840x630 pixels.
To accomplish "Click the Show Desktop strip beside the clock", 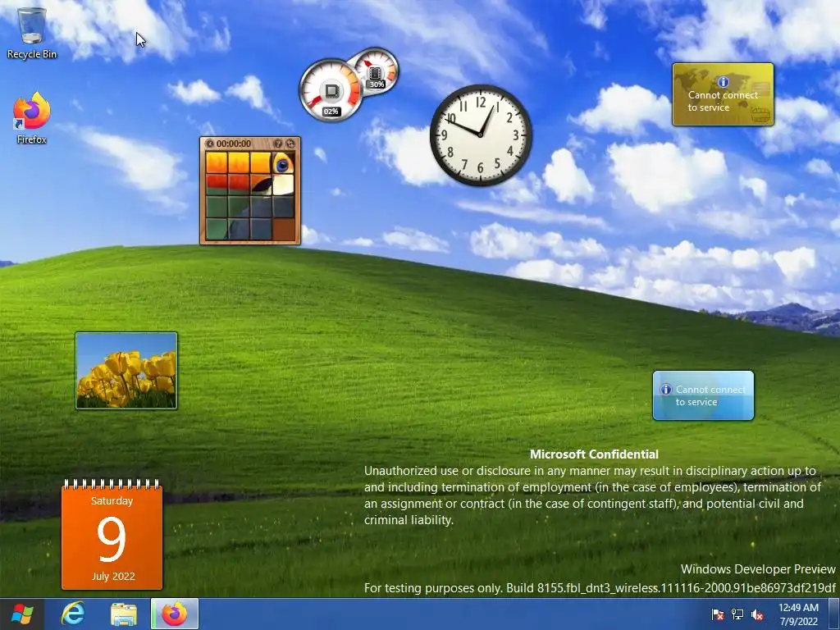I will 834,614.
